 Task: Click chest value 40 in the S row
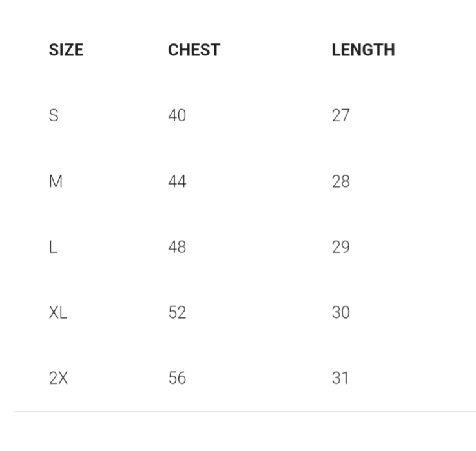pyautogui.click(x=177, y=115)
